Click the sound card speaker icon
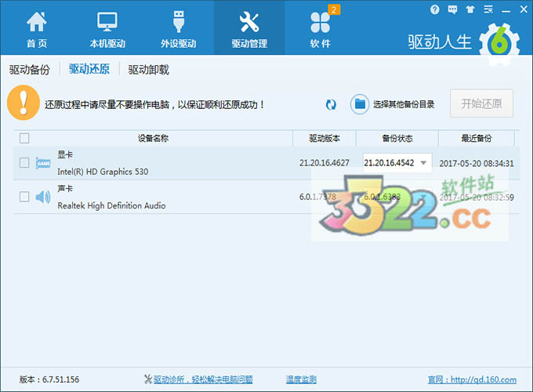The width and height of the screenshot is (533, 392). [43, 197]
